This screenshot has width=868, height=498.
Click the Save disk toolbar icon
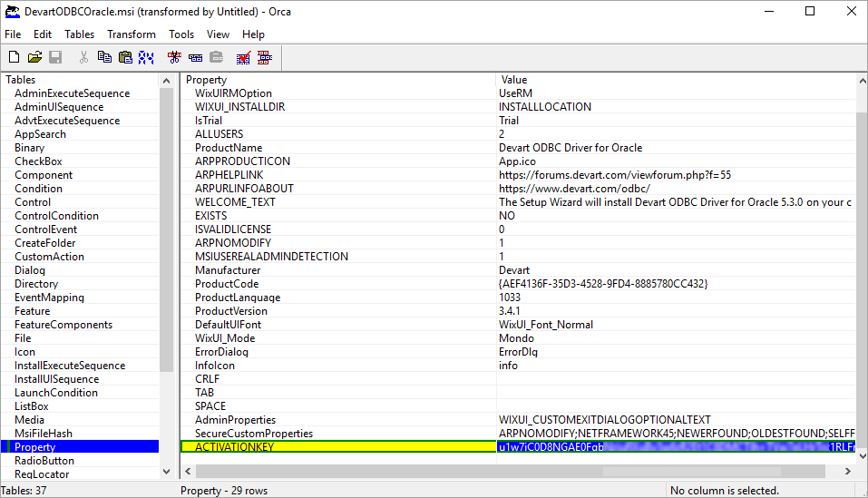(x=55, y=57)
